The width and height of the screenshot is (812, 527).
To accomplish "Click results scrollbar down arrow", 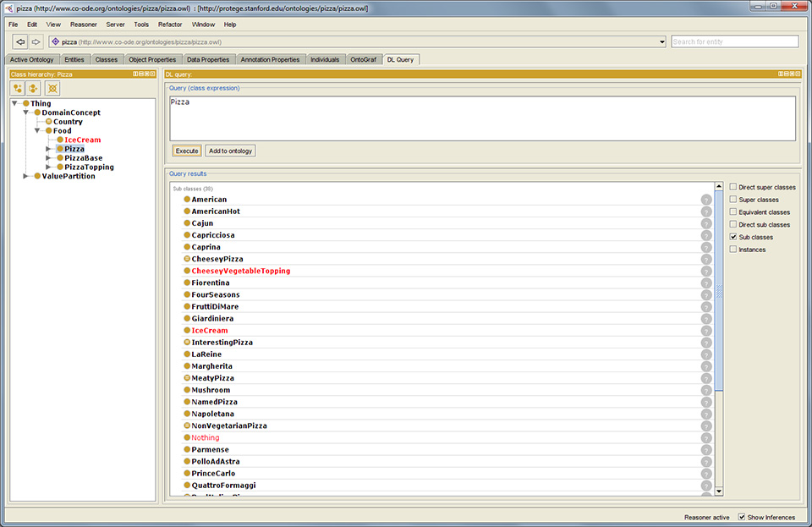I will coord(719,491).
